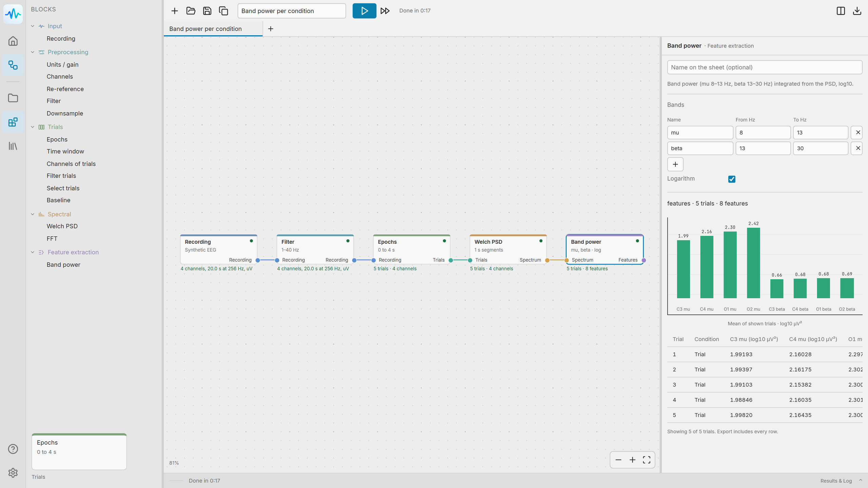This screenshot has width=868, height=488.
Task: Click the mu band To Hz field
Action: [x=821, y=133]
